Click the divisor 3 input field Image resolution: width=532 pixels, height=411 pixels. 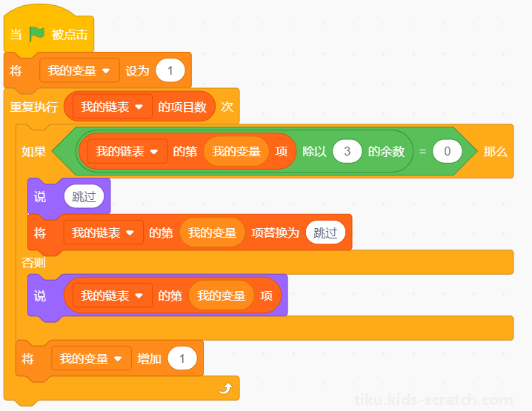(347, 151)
